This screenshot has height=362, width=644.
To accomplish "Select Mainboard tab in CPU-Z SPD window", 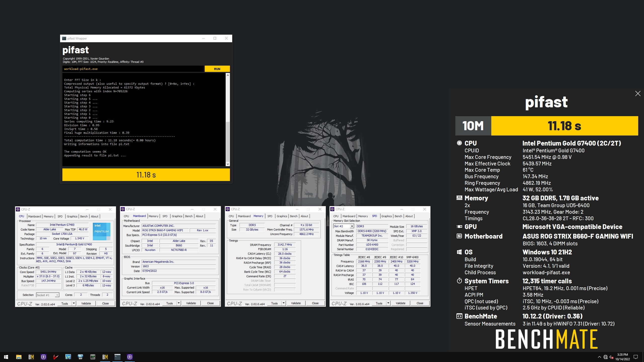I will [x=349, y=216].
